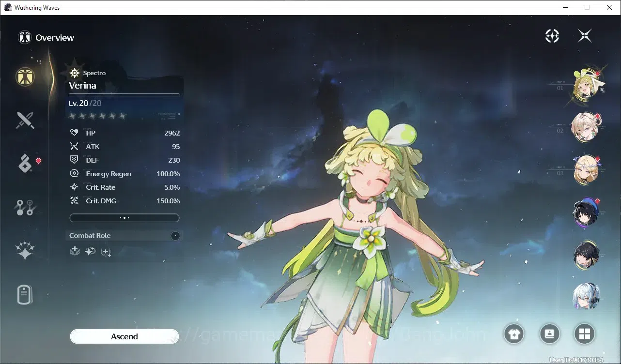Select the dark-haired character with blue hat
Screen dimensions: 621x364
click(x=586, y=212)
